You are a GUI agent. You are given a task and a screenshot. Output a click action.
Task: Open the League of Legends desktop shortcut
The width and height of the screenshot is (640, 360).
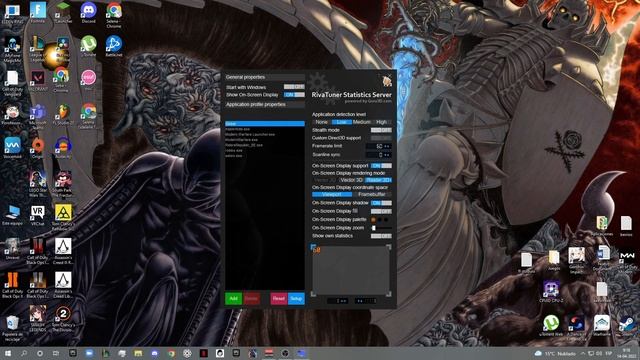38,49
